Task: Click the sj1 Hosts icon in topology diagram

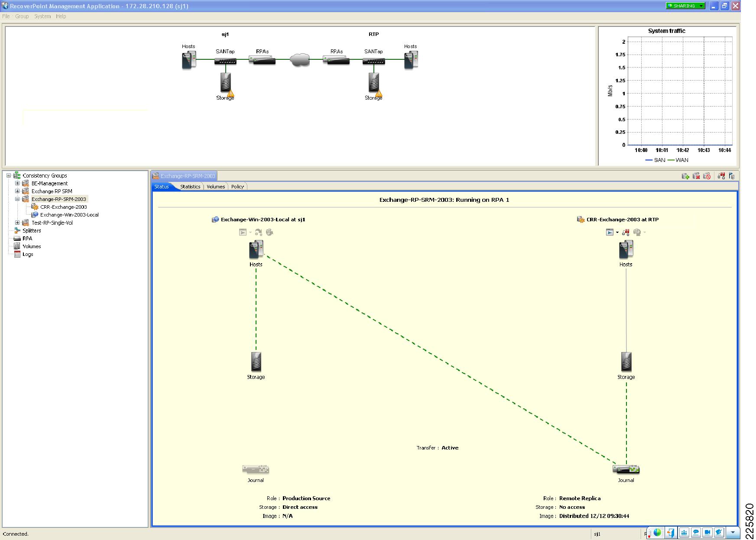Action: [x=189, y=60]
